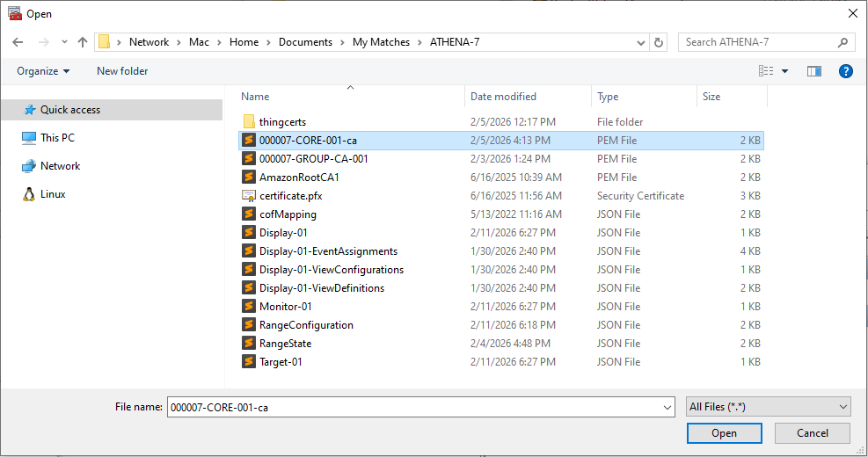Image resolution: width=868 pixels, height=457 pixels.
Task: Go back using the back arrow
Action: click(x=18, y=42)
